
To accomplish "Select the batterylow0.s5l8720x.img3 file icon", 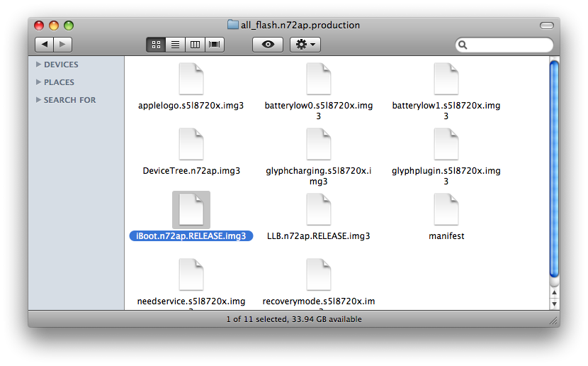I will click(x=318, y=79).
